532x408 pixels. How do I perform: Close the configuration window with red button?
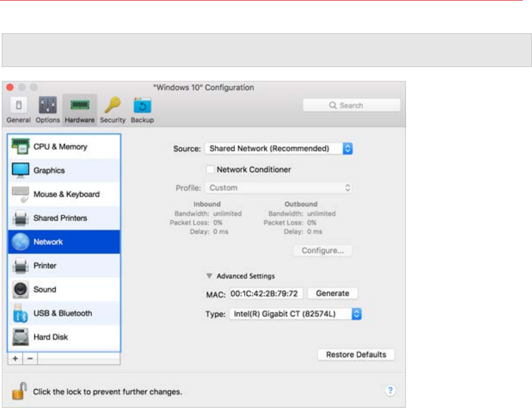click(10, 87)
